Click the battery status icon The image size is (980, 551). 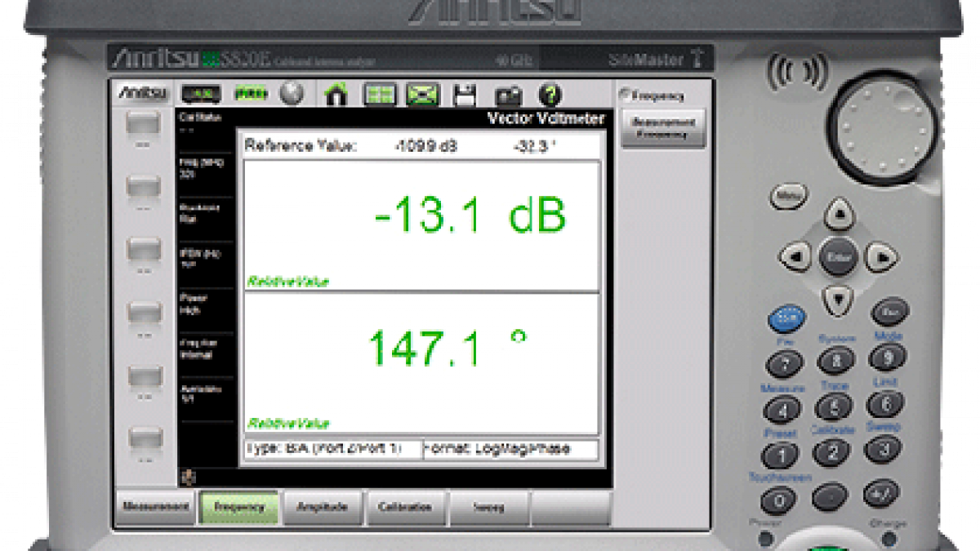(201, 95)
